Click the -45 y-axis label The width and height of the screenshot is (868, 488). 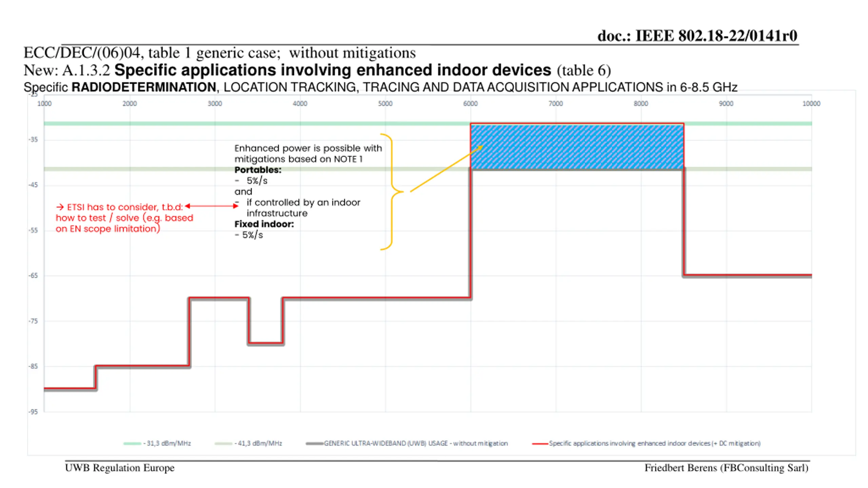[33, 185]
